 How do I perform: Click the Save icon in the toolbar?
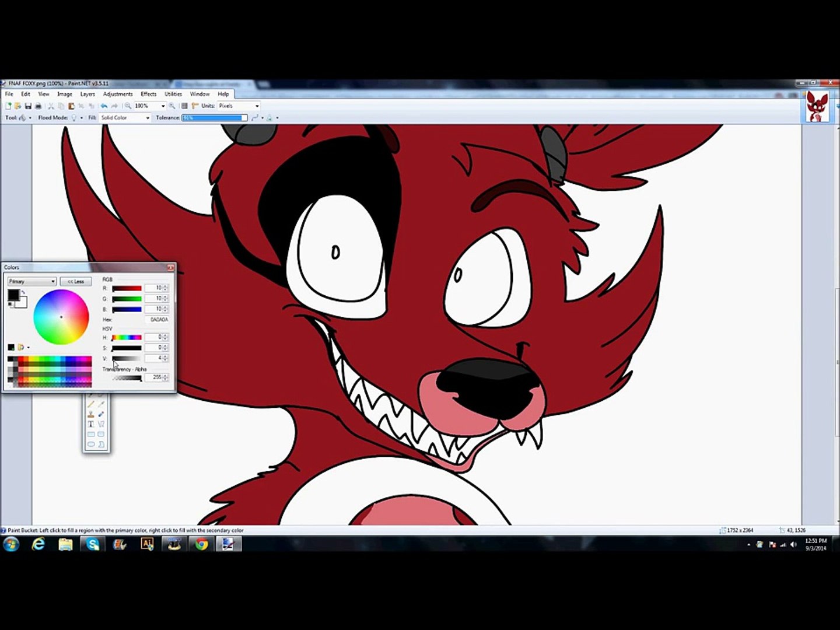pyautogui.click(x=27, y=106)
